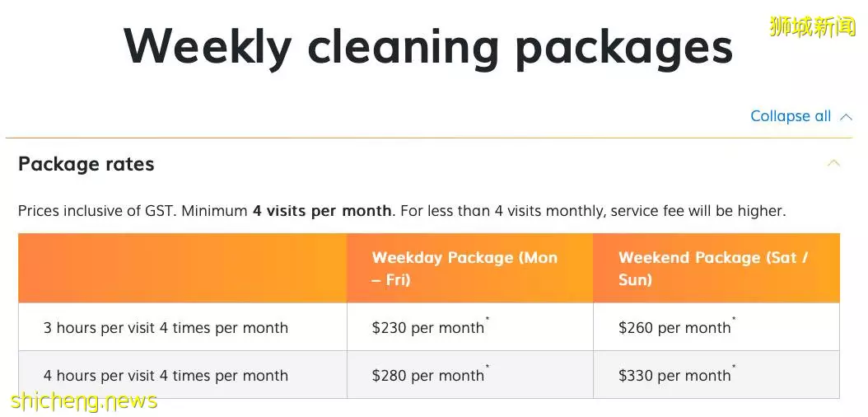This screenshot has width=868, height=417.
Task: Click the $230 per month cell
Action: click(470, 326)
